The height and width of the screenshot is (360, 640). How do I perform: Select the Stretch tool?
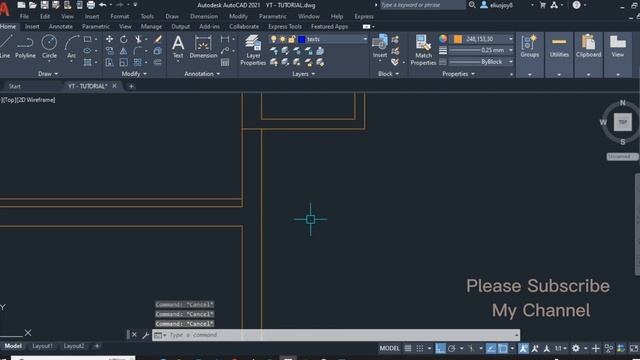pos(109,62)
